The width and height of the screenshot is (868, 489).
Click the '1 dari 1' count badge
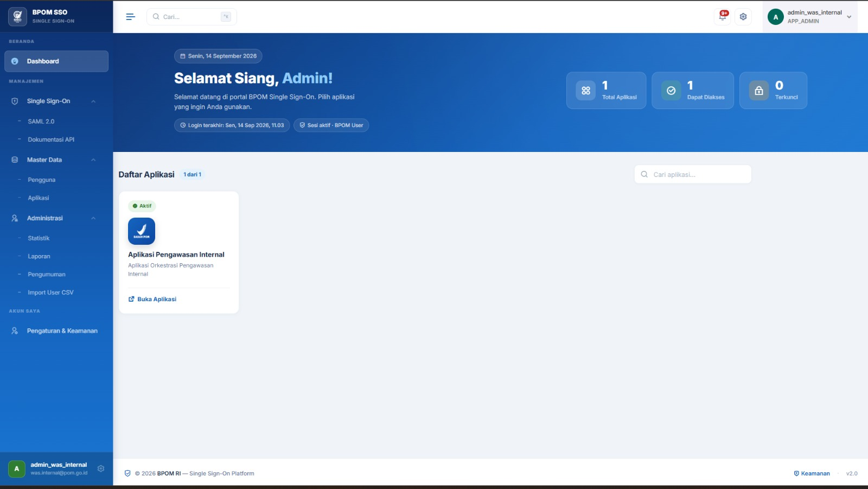(x=192, y=174)
